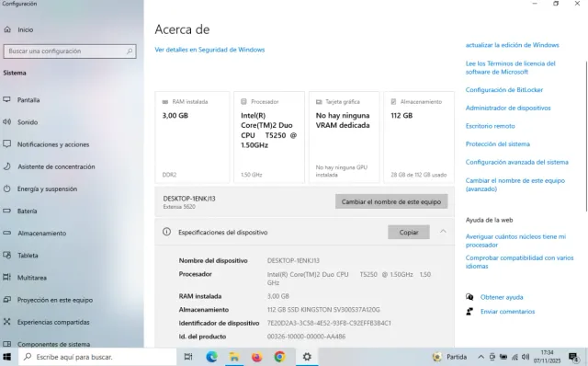Image resolution: width=588 pixels, height=366 pixels.
Task: Click Cambiar el nombre de este equipo button
Action: (x=391, y=201)
